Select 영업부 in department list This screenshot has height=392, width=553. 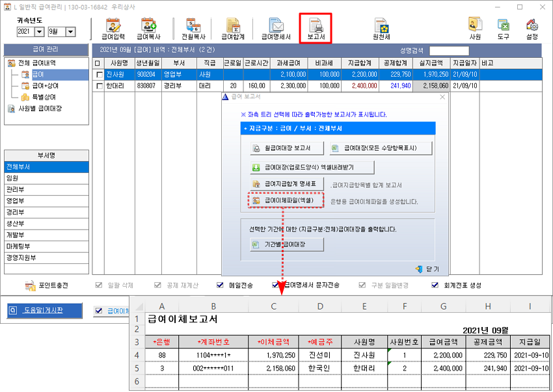click(46, 201)
